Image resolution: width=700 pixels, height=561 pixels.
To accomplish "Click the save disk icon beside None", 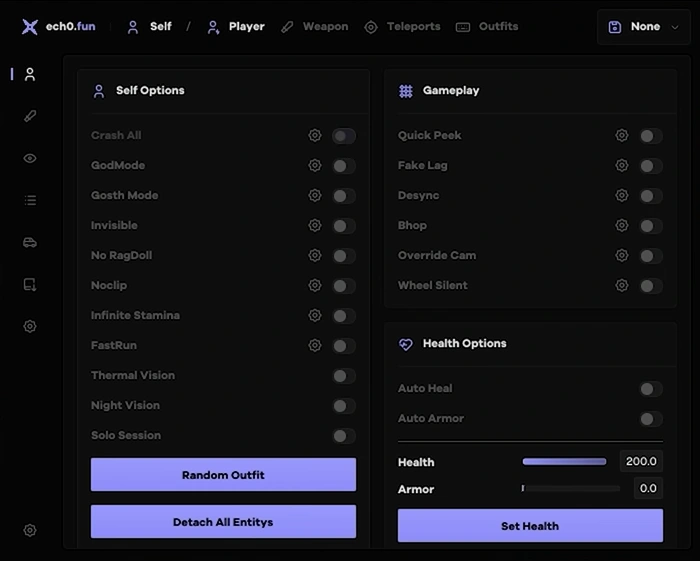I will [615, 27].
